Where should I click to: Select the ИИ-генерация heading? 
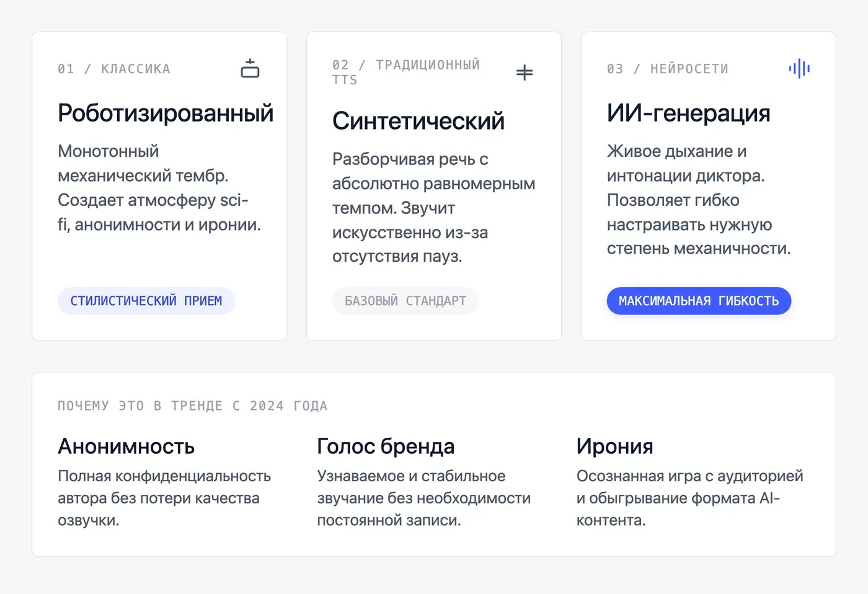tap(689, 113)
